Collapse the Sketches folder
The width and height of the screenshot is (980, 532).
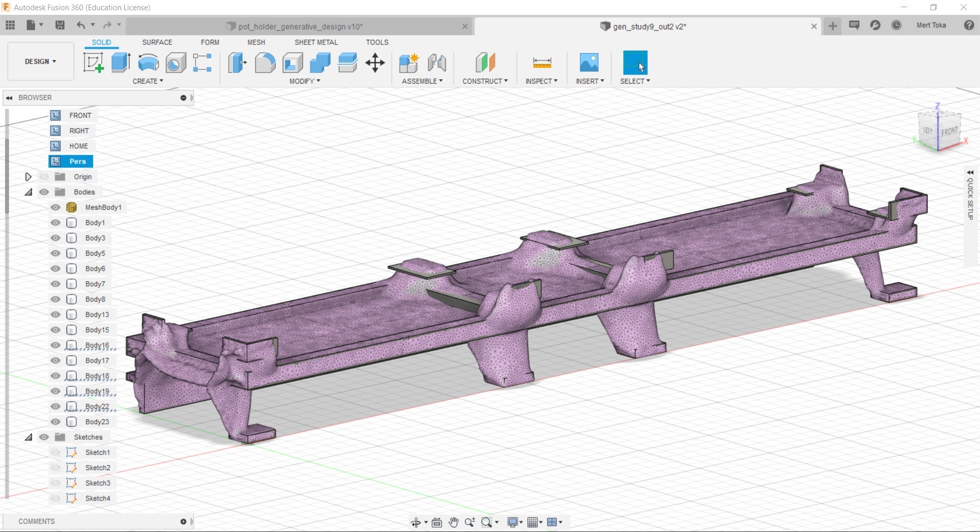[29, 437]
